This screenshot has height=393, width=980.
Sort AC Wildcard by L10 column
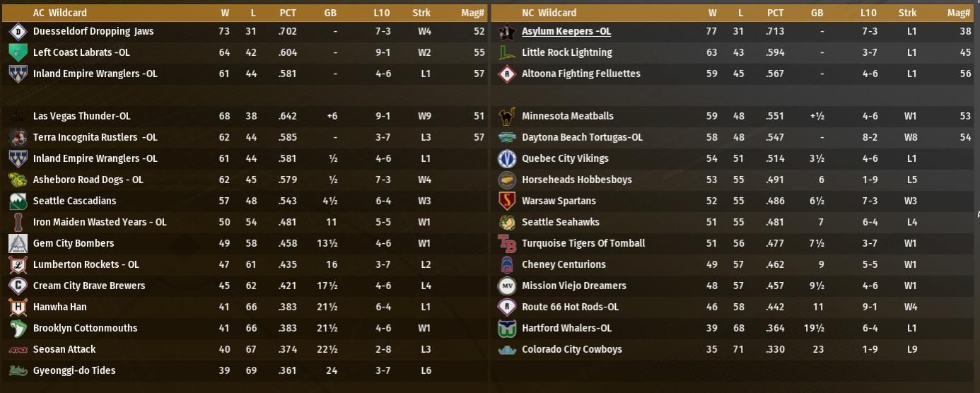tap(382, 13)
